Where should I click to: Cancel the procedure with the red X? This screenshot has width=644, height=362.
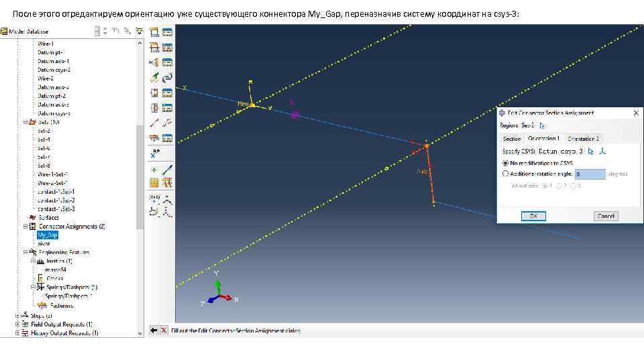pos(164,330)
